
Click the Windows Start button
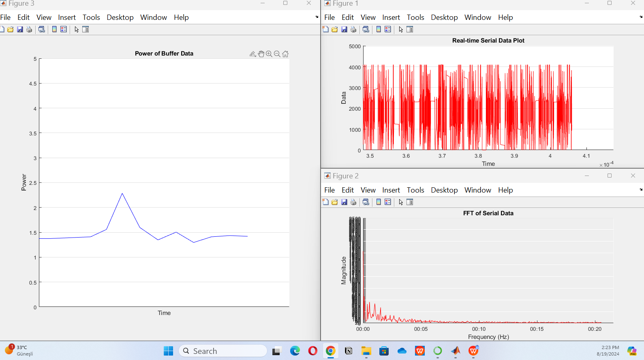(169, 351)
